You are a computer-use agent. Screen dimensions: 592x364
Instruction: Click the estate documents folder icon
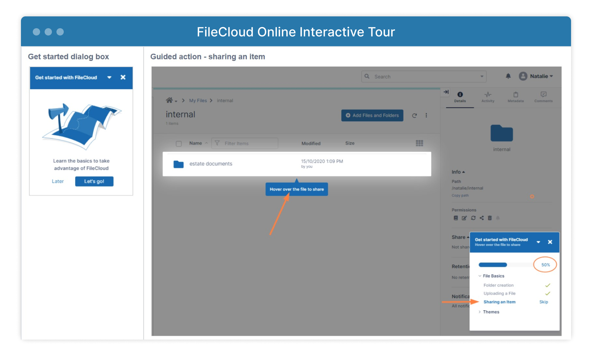click(x=179, y=164)
